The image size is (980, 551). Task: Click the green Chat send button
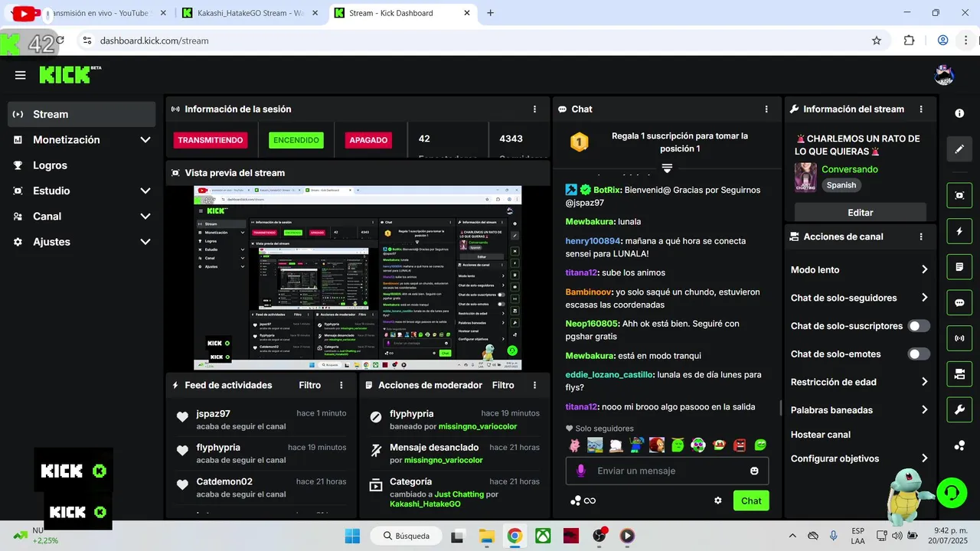click(751, 500)
